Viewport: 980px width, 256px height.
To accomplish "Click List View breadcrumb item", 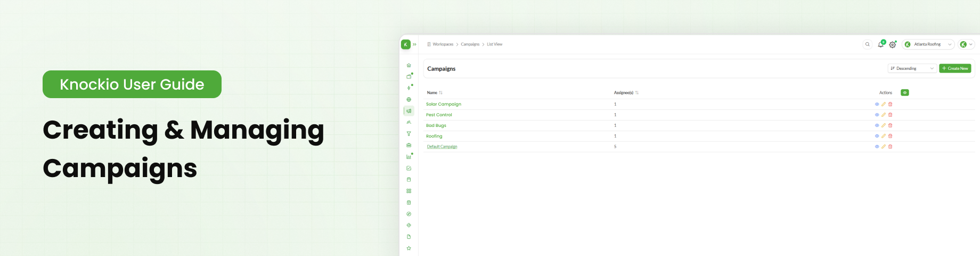I will pos(494,44).
